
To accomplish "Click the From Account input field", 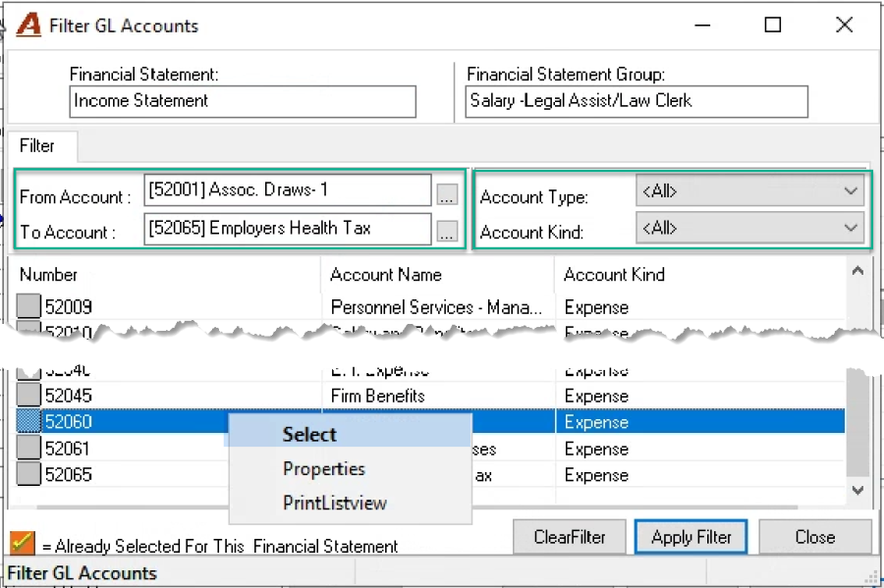I will [288, 190].
